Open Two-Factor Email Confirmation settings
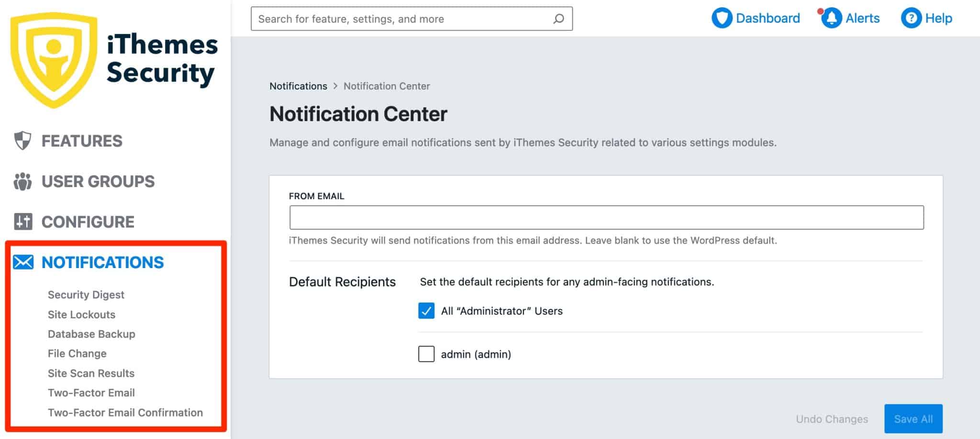980x439 pixels. [125, 413]
